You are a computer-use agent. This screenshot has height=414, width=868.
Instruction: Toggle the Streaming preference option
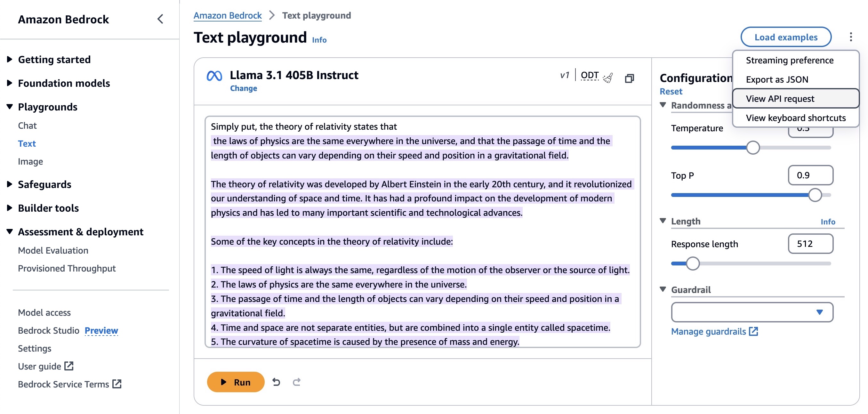[x=789, y=60]
